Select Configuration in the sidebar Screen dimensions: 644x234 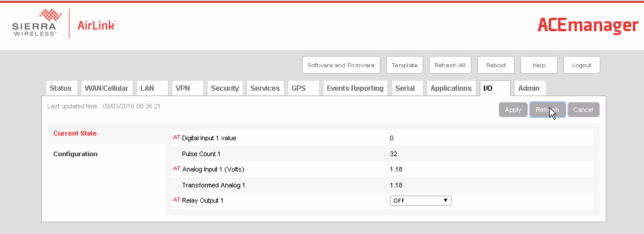(x=75, y=154)
